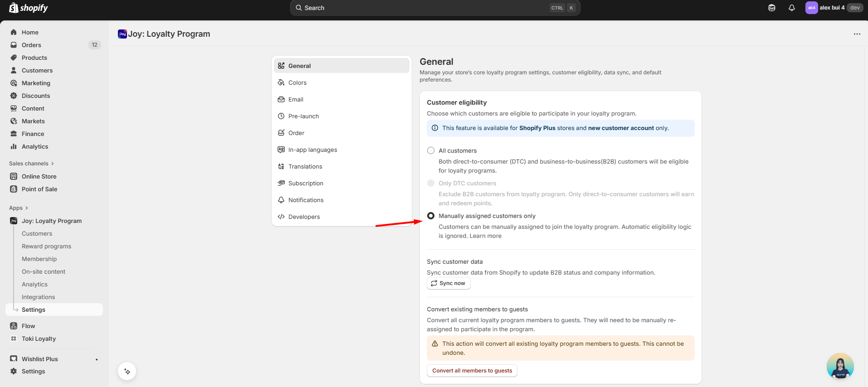Click the Shopify logo

(29, 8)
